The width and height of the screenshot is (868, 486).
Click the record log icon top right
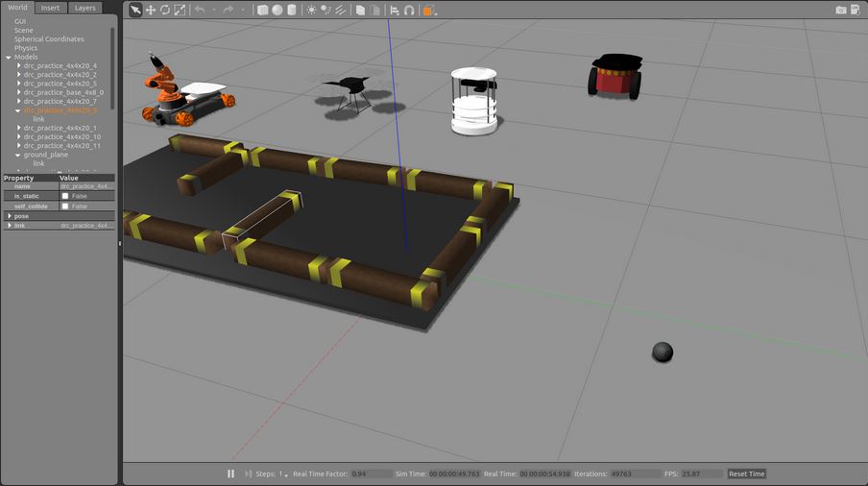(855, 10)
